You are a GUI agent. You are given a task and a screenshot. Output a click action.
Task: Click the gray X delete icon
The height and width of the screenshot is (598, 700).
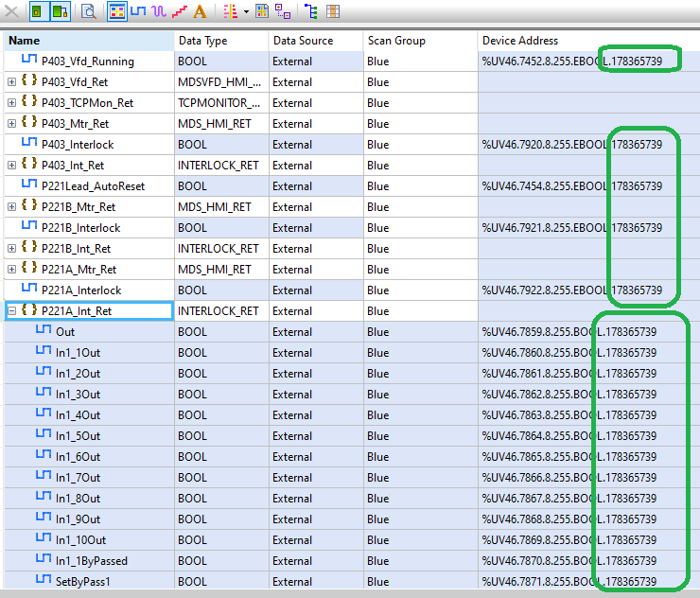[11, 11]
